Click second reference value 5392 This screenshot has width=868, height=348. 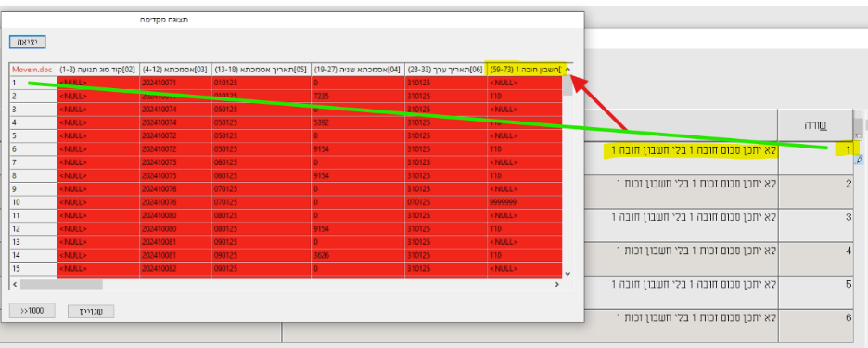point(358,122)
